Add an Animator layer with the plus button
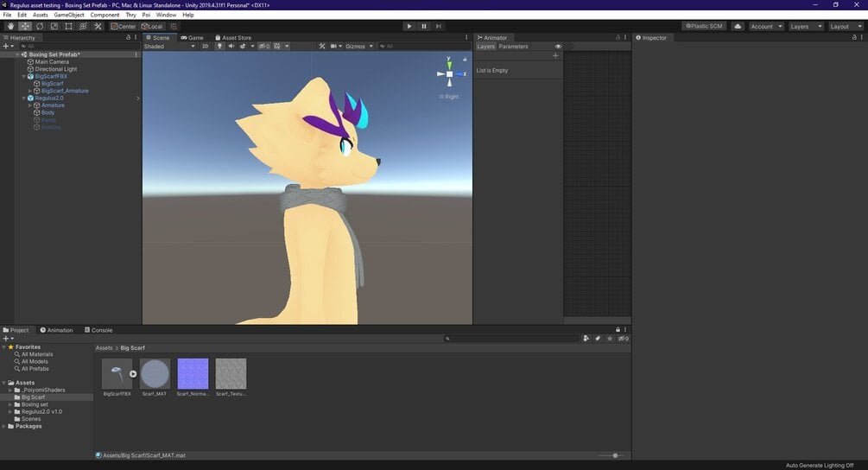Image resolution: width=868 pixels, height=470 pixels. pyautogui.click(x=556, y=56)
